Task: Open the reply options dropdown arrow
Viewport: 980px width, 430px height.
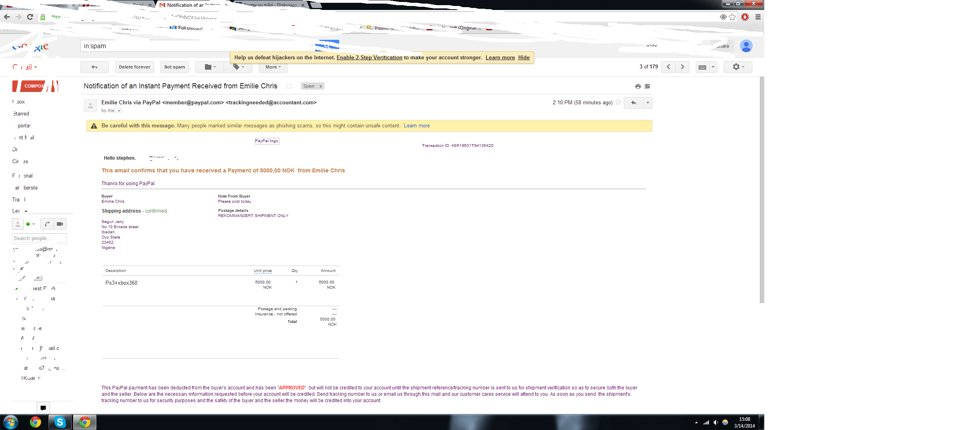Action: tap(648, 103)
